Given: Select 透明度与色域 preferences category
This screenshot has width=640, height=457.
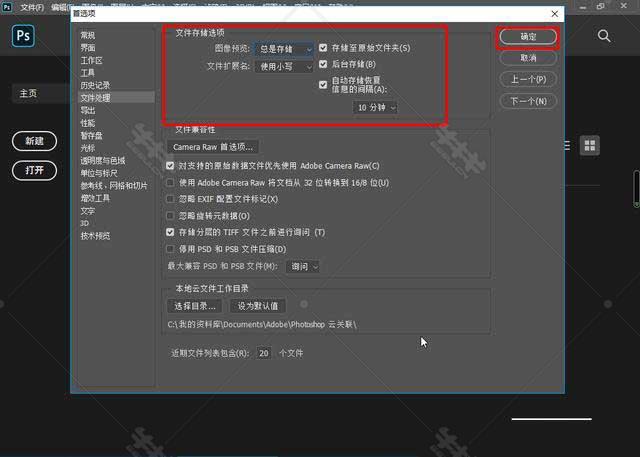Looking at the screenshot, I should coord(103,161).
